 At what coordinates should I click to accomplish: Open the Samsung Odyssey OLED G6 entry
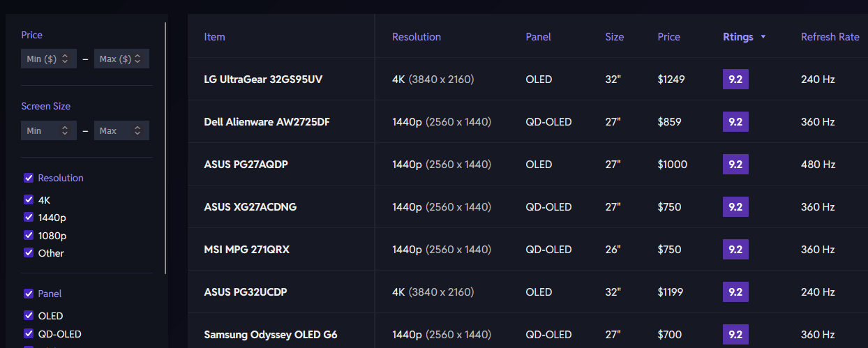tap(270, 335)
